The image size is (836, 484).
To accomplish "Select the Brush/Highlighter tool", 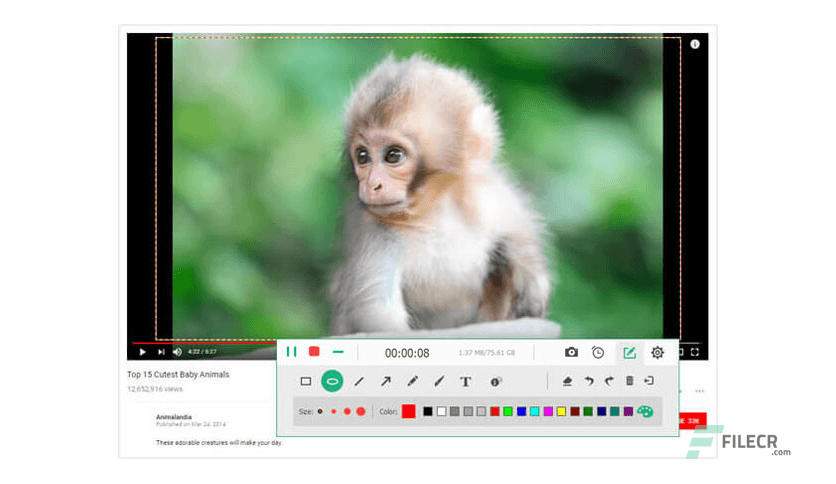I will pyautogui.click(x=439, y=381).
